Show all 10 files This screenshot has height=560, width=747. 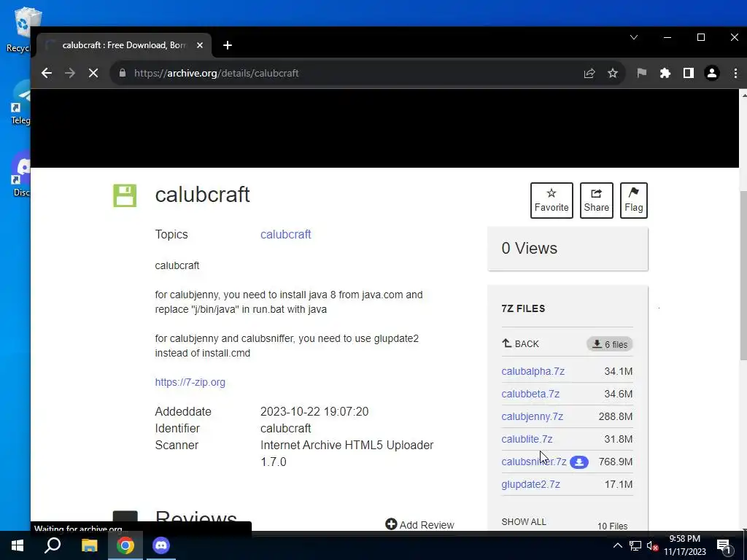coord(524,522)
